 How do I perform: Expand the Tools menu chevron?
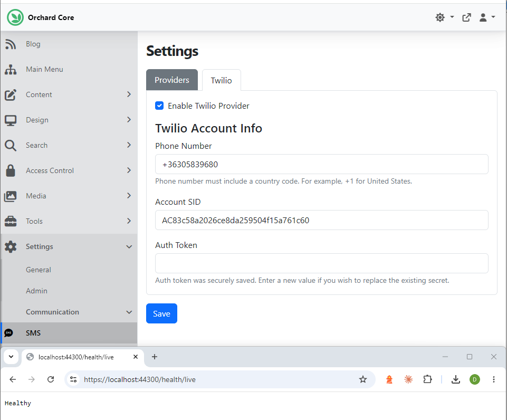click(129, 221)
